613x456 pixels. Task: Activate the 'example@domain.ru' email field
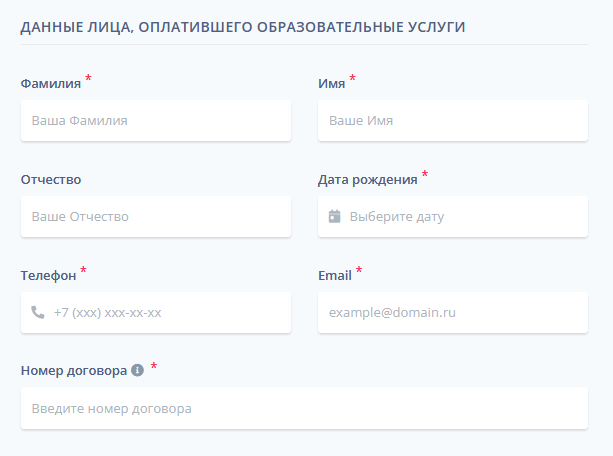tap(453, 312)
